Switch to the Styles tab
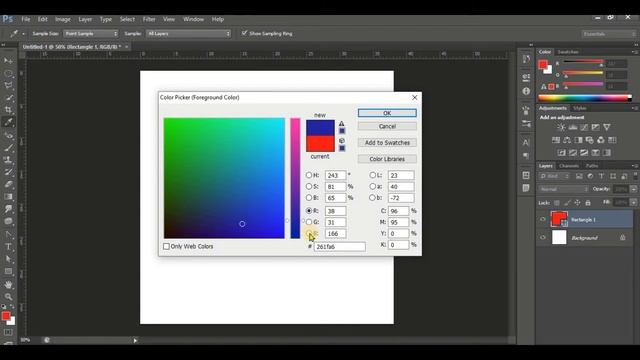The height and width of the screenshot is (360, 640). 580,108
